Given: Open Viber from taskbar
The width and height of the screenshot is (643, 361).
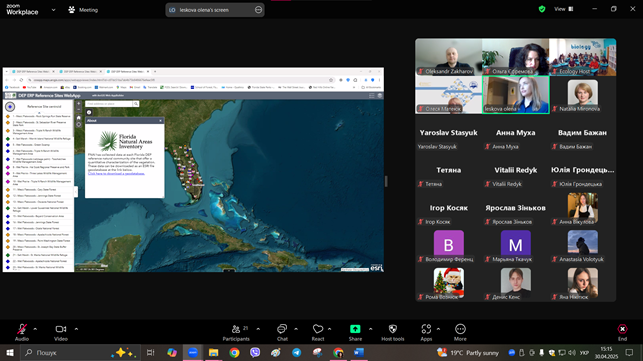Looking at the screenshot, I should pos(255,352).
